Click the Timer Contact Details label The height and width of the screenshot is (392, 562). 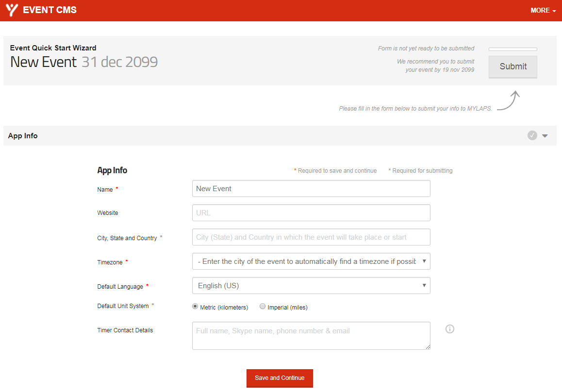coord(125,330)
